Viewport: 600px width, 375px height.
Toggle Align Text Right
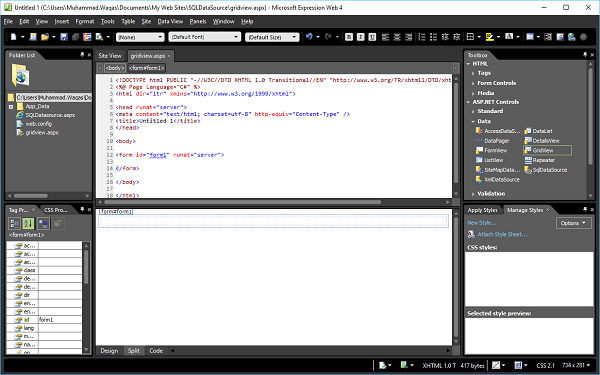coord(409,37)
